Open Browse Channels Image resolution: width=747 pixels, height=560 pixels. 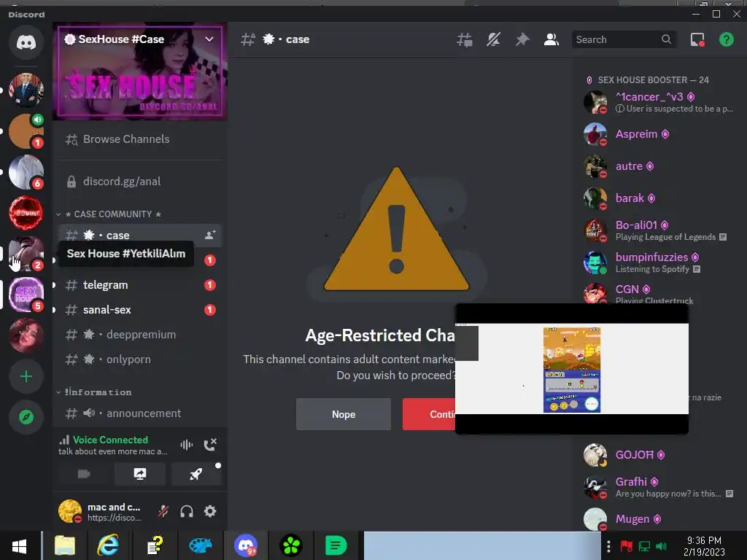coord(139,139)
